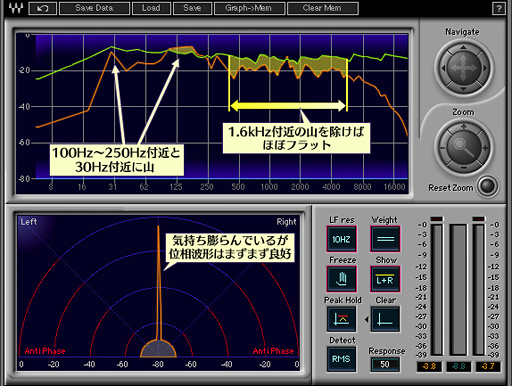The width and height of the screenshot is (512, 386).
Task: Click the undo arrow button
Action: tap(43, 8)
